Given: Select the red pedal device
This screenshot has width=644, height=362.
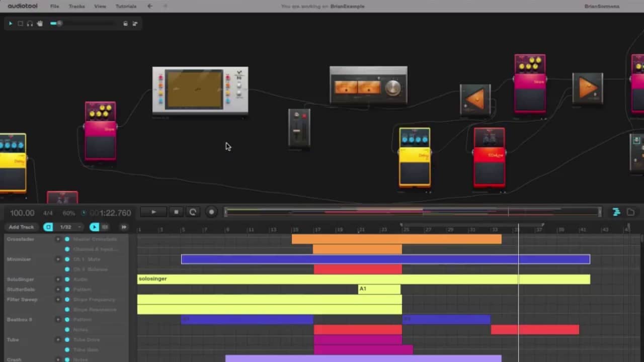Looking at the screenshot, I should (x=489, y=157).
